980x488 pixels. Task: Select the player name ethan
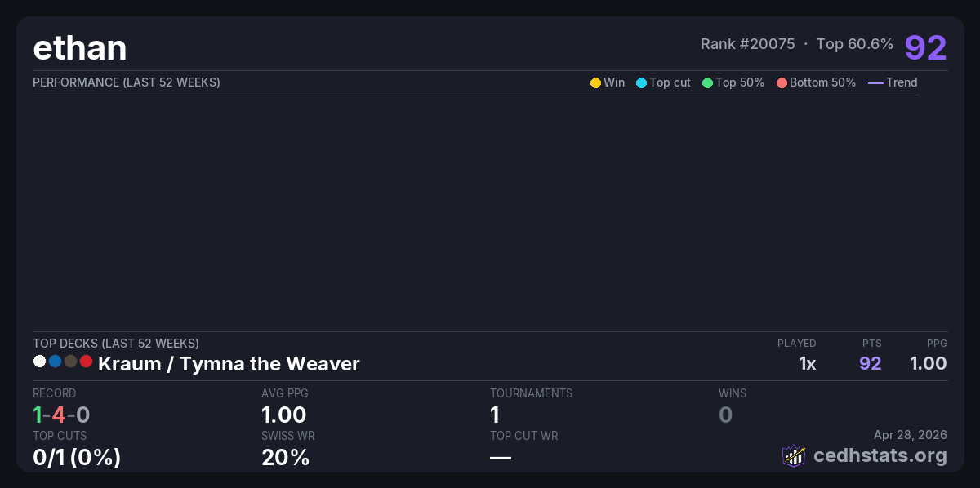[x=80, y=48]
